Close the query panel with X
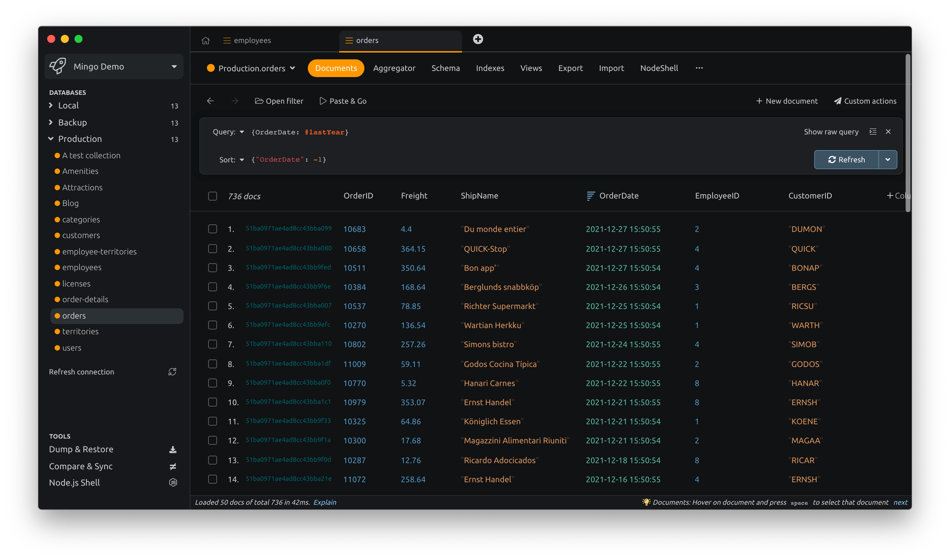The height and width of the screenshot is (560, 950). coord(888,132)
